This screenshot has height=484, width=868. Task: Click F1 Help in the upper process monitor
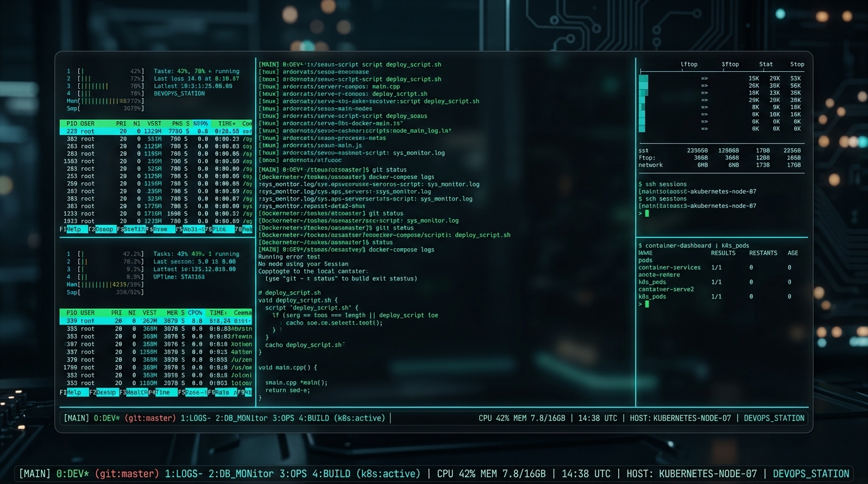pyautogui.click(x=74, y=229)
